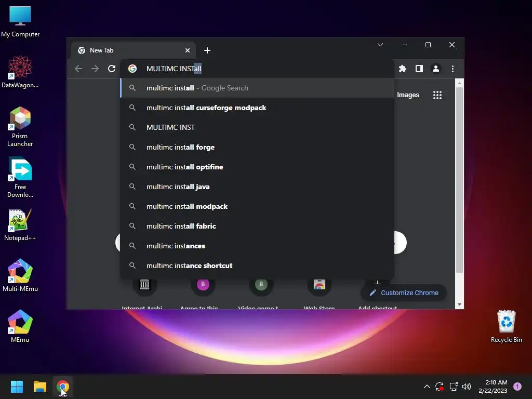Show hidden system tray icons
Screen dimensions: 532x399
pos(427,387)
